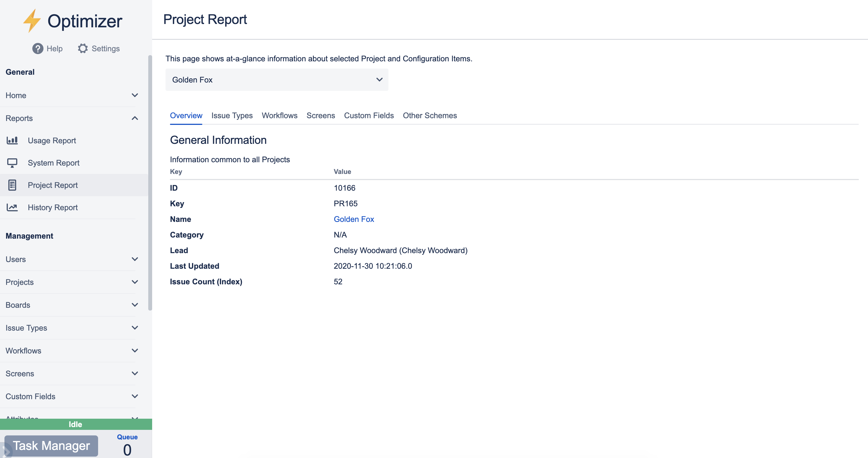Viewport: 868px width, 458px height.
Task: Collapse the Reports sidebar section
Action: click(134, 118)
